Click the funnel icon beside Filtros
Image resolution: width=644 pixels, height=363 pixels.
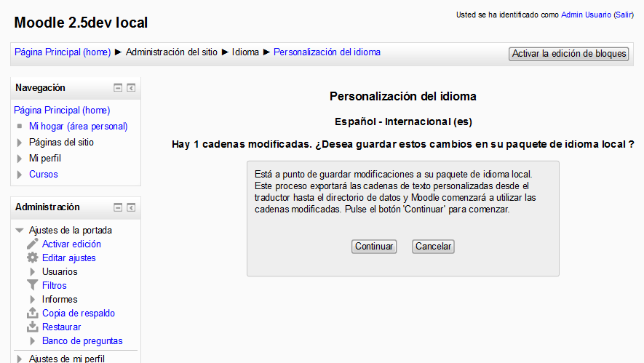(x=33, y=285)
